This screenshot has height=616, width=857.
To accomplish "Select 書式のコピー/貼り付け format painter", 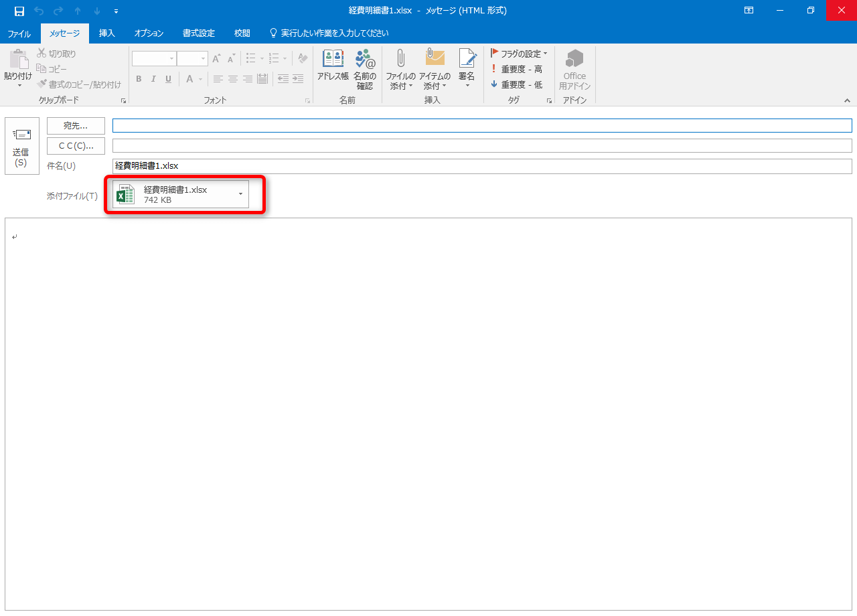I will click(79, 84).
